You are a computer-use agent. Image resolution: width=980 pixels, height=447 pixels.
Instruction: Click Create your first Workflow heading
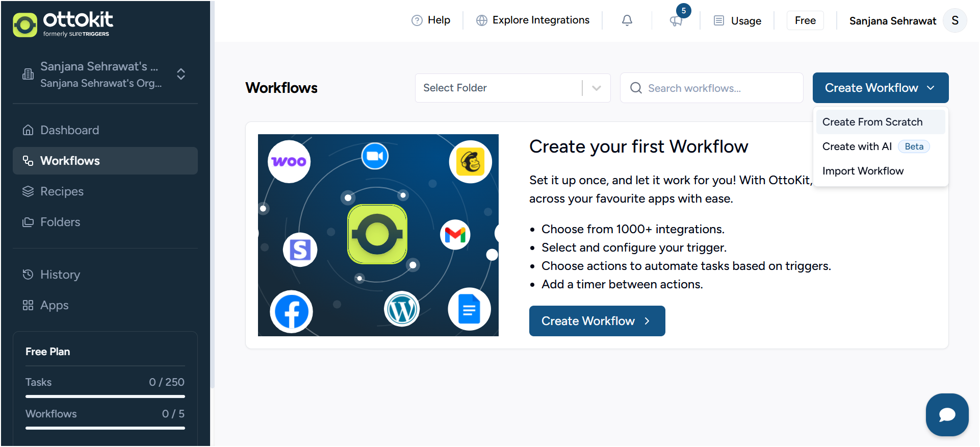coord(639,146)
